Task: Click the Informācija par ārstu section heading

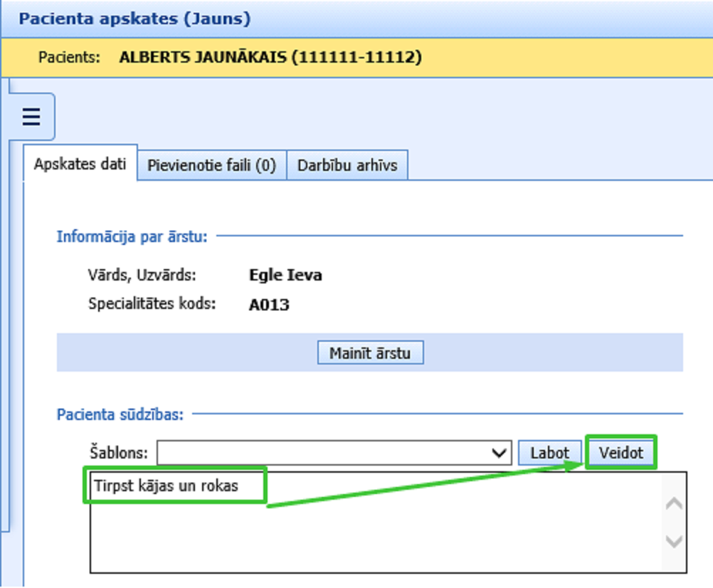Action: click(132, 236)
